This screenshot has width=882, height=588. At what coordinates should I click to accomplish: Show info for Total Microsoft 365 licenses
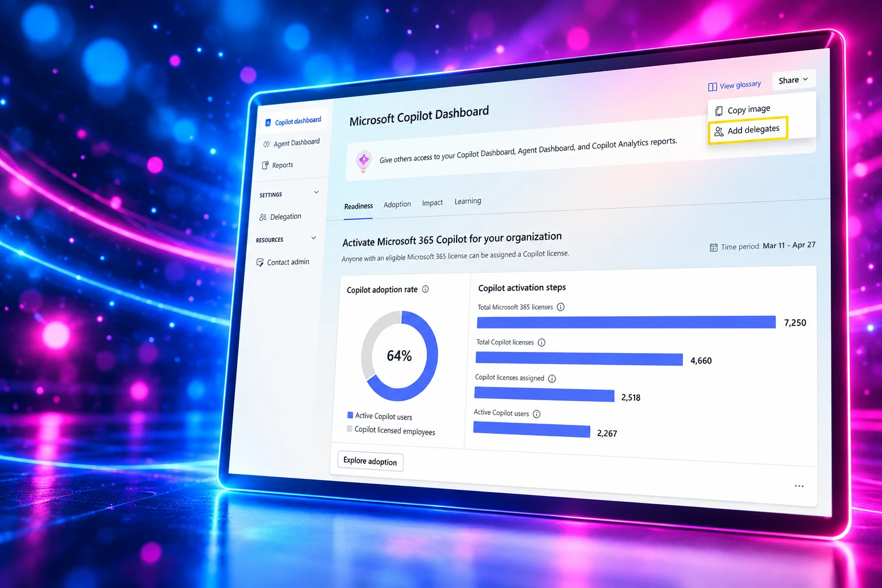(x=561, y=307)
